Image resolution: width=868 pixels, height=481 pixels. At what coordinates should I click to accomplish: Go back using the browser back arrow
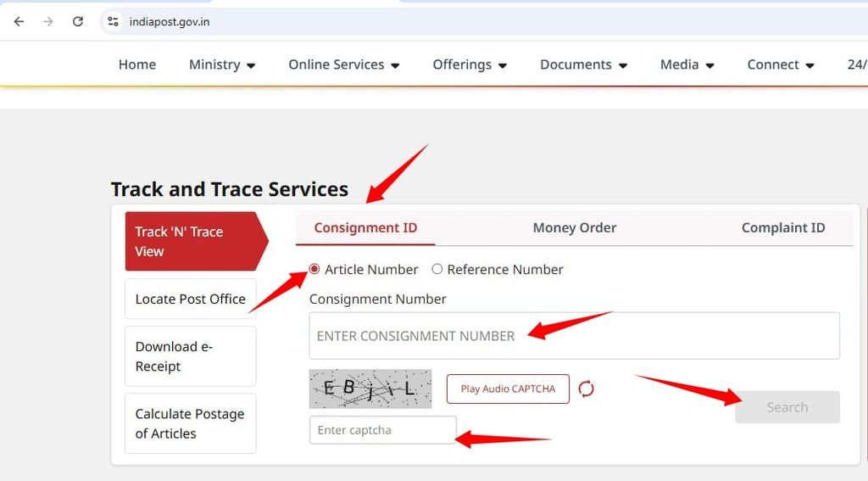(19, 21)
